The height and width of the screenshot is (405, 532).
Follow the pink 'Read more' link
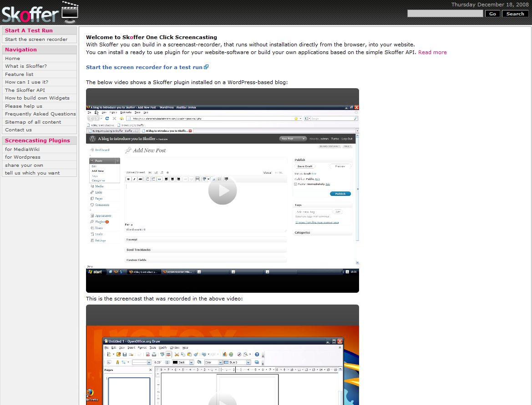[432, 52]
